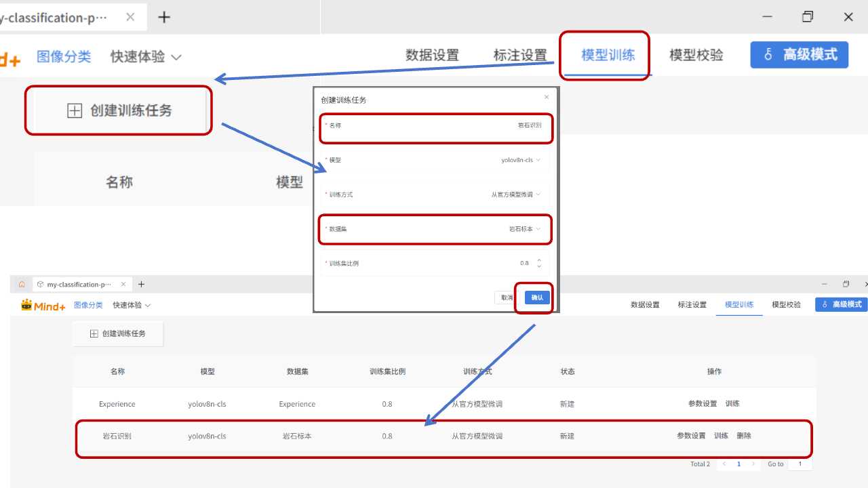Increase 训练集比例 with the up arrow
868x488 pixels.
(x=539, y=260)
